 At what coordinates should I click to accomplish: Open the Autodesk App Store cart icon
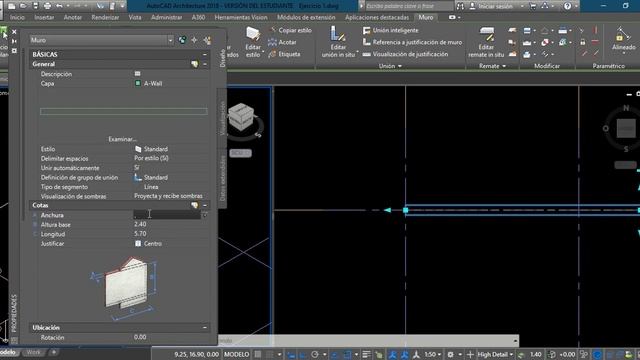coord(533,6)
